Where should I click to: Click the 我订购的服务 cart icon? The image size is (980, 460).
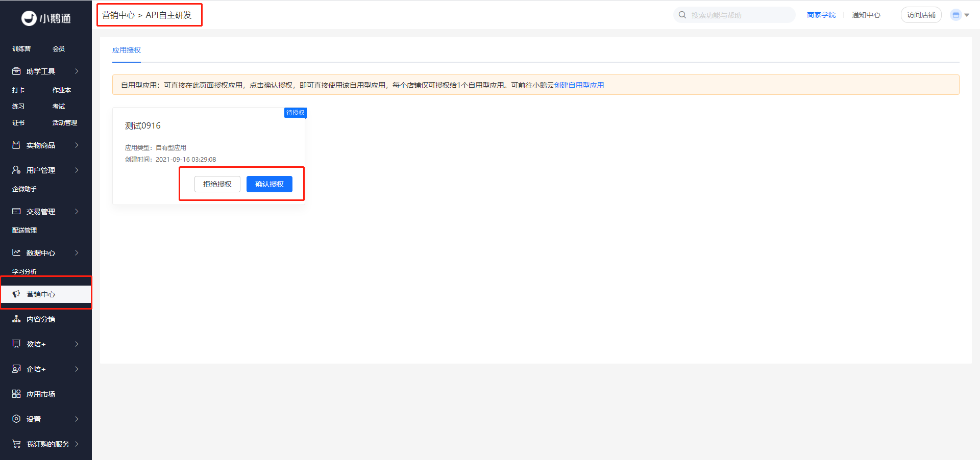click(x=16, y=444)
